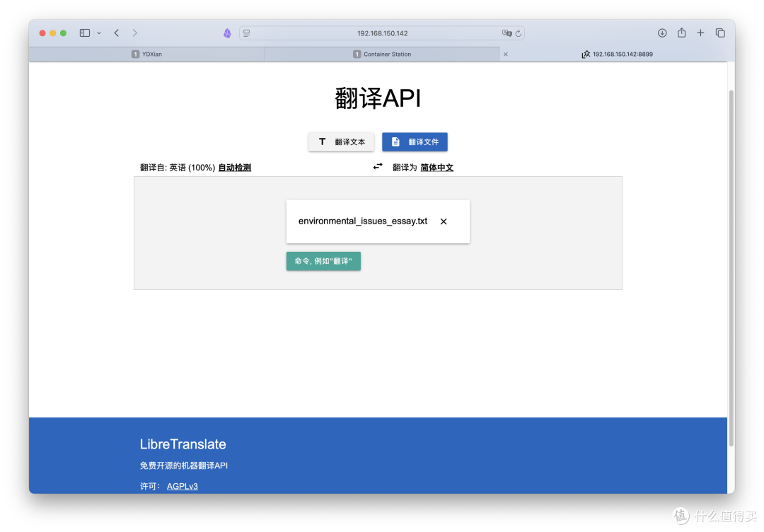Click the LibreTranslate footer title
This screenshot has height=532, width=764.
click(183, 444)
